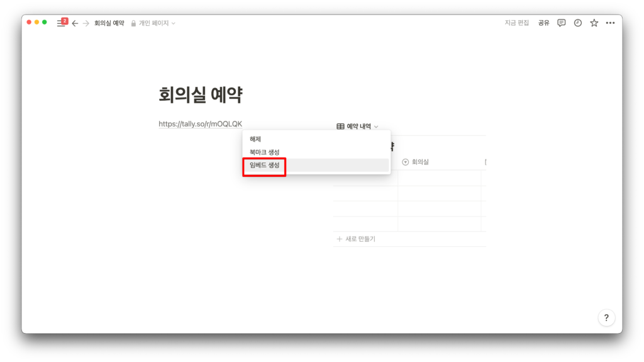View page history via clock icon
Screen dimensions: 644x362
click(577, 23)
